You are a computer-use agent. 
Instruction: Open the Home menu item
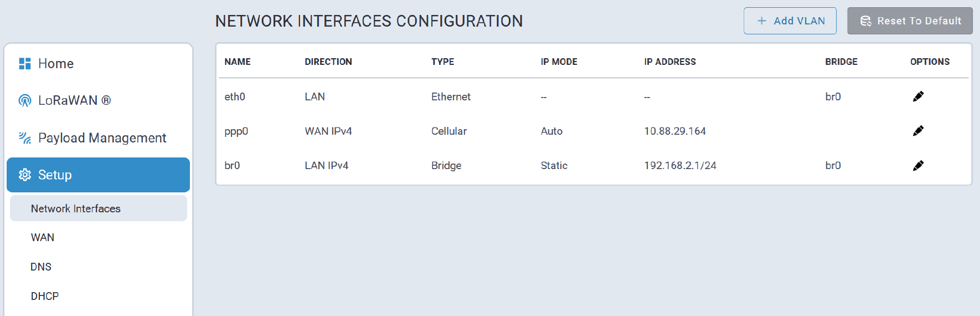pos(56,64)
